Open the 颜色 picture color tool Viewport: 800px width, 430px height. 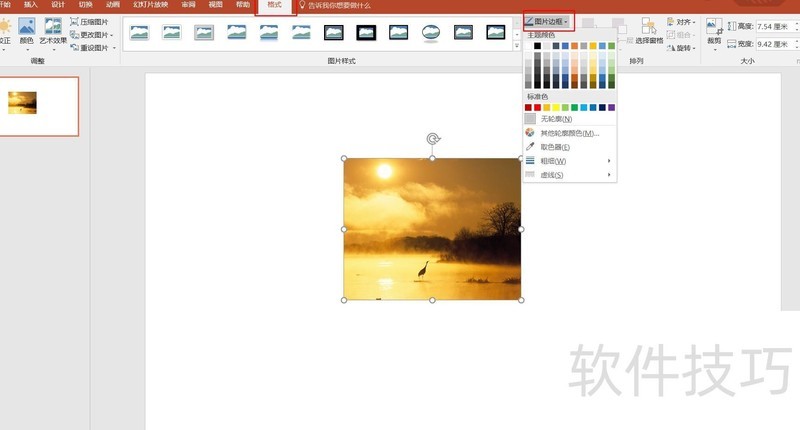pyautogui.click(x=27, y=32)
